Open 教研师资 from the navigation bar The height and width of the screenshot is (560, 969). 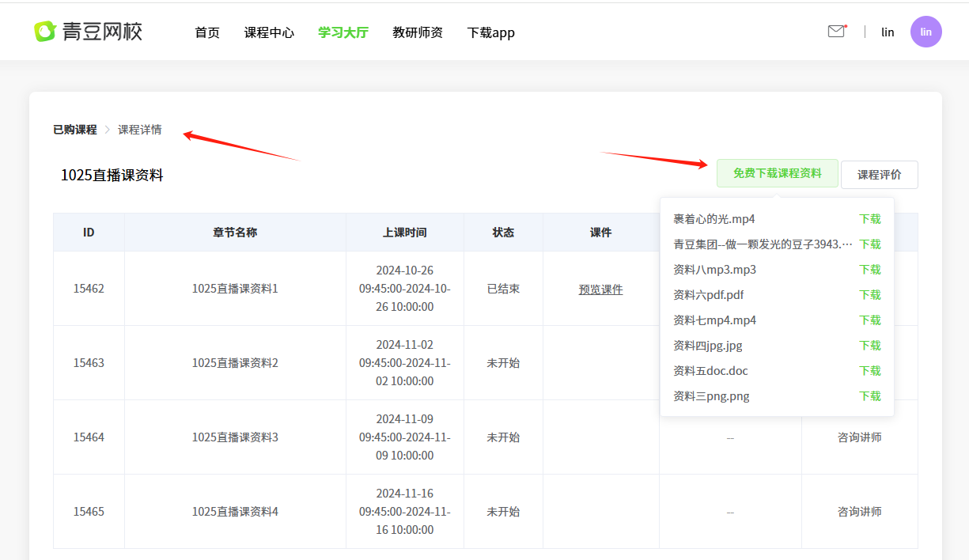click(x=418, y=32)
